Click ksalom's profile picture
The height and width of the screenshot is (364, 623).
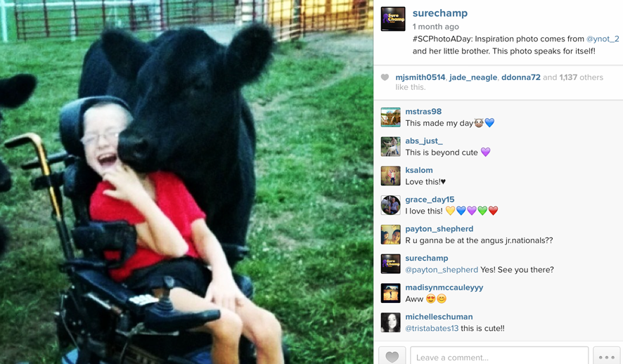[x=390, y=176]
